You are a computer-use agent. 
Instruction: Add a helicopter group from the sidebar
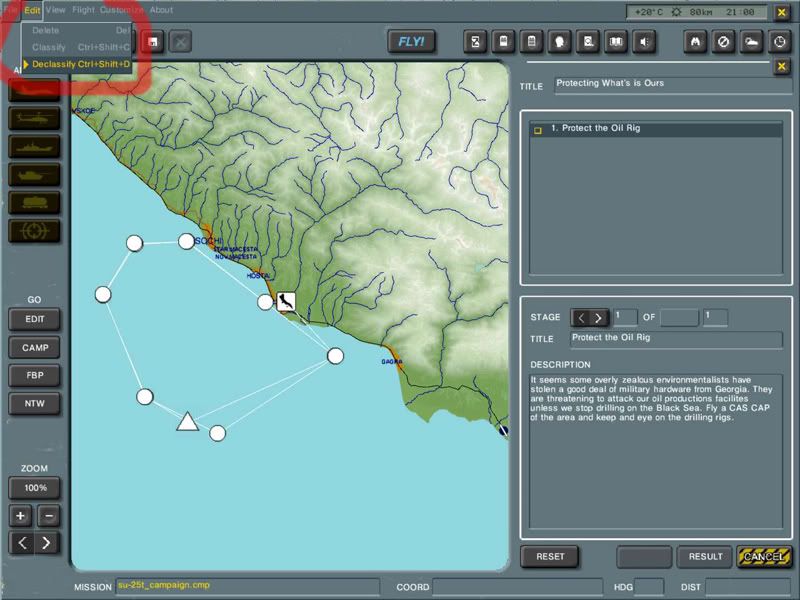tap(34, 117)
